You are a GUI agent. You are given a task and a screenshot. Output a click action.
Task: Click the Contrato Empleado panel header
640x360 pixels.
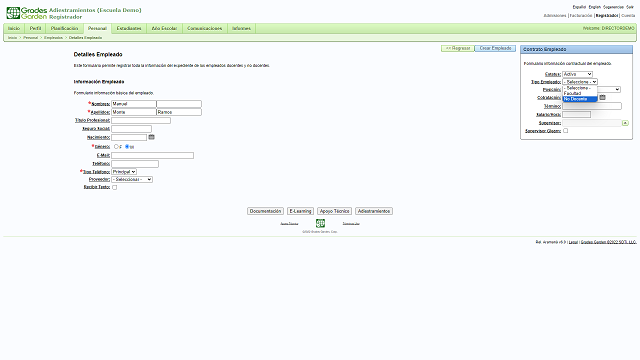[x=576, y=49]
